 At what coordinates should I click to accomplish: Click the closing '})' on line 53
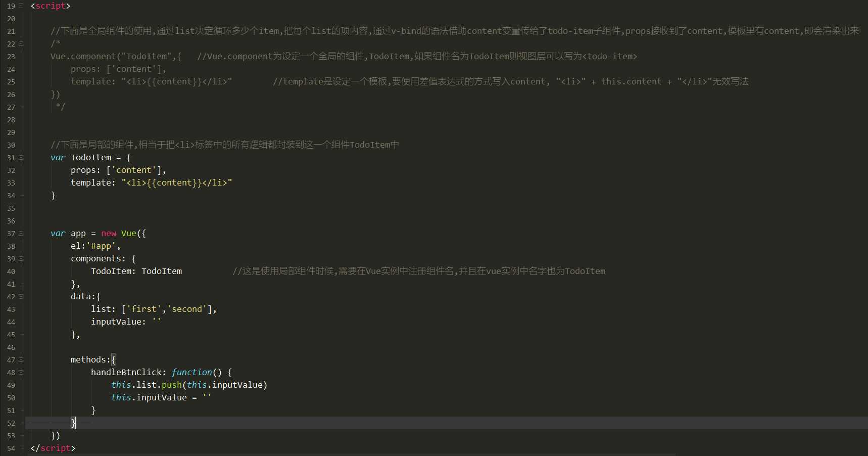(x=56, y=436)
